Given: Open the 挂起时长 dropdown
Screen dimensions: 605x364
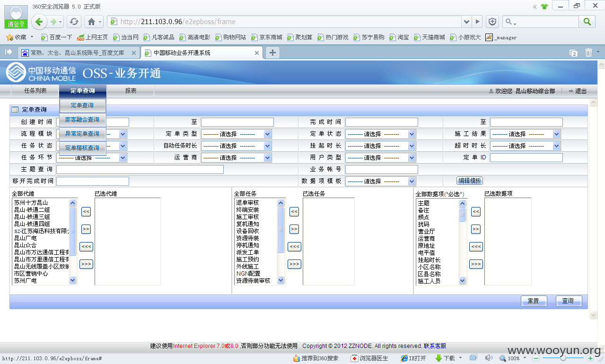Looking at the screenshot, I should (380, 146).
